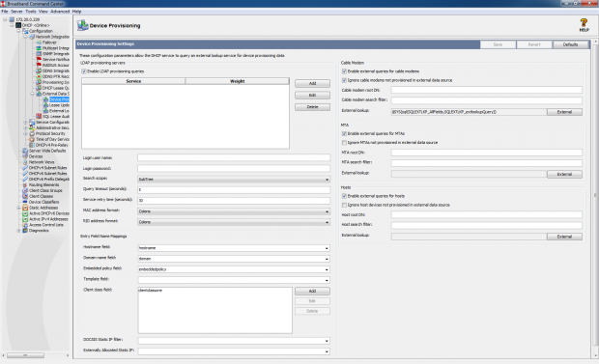The image size is (599, 364).
Task: Click the Lease Update tree icon
Action: pyautogui.click(x=45, y=105)
